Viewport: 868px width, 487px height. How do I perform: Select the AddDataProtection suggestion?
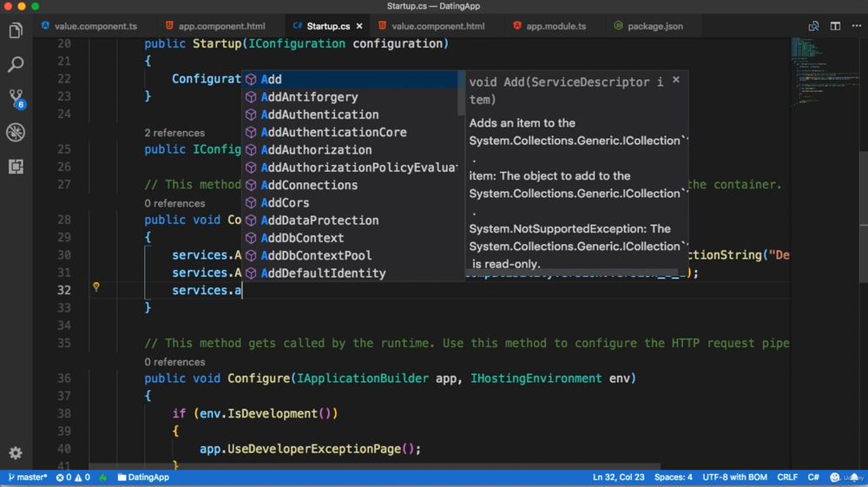click(x=351, y=220)
